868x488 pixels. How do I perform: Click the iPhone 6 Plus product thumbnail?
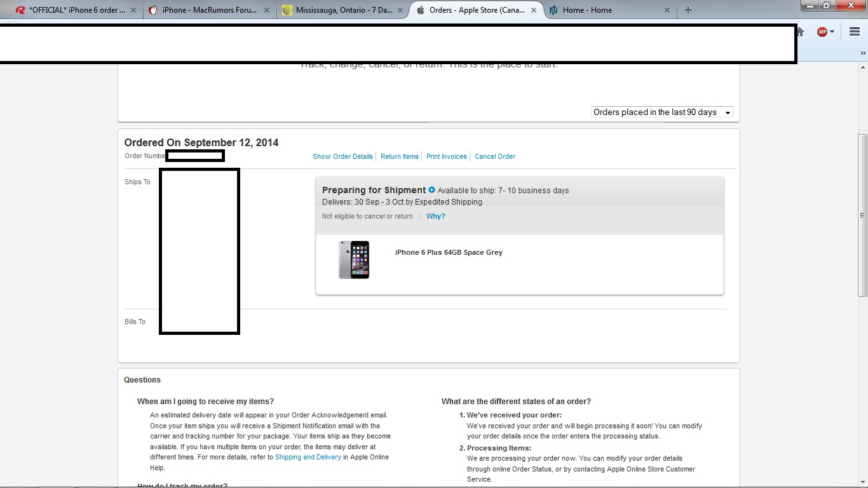354,259
